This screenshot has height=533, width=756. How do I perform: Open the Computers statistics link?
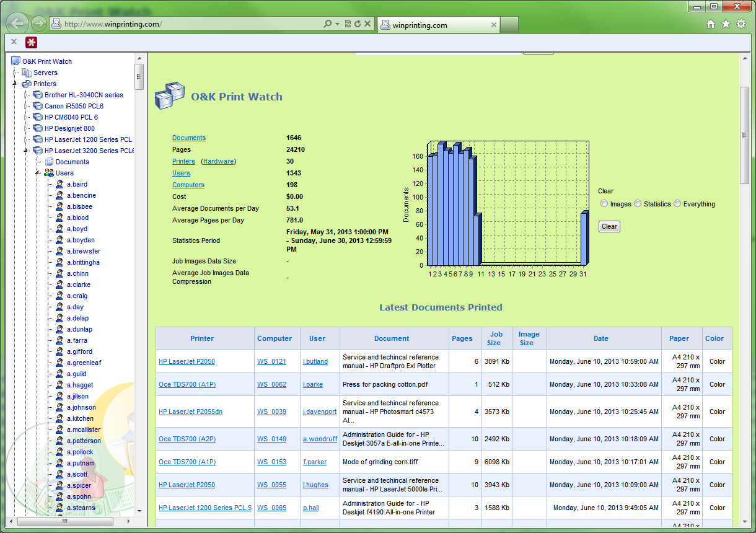188,185
